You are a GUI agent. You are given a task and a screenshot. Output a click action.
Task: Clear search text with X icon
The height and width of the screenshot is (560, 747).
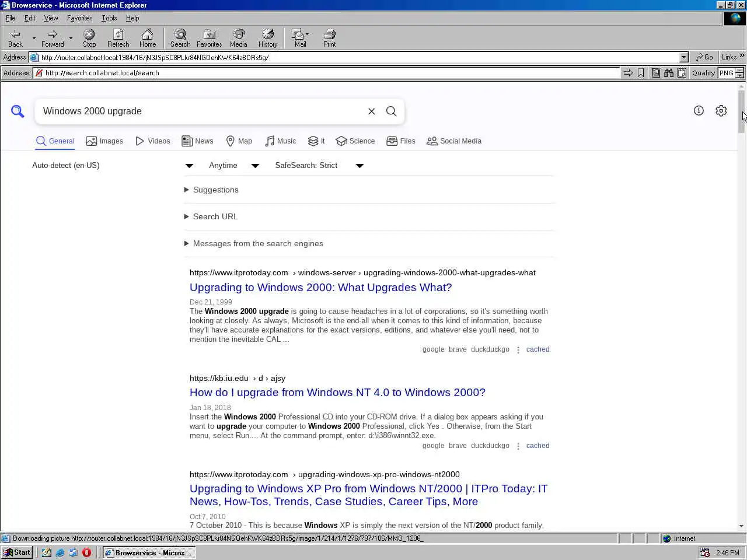point(371,111)
